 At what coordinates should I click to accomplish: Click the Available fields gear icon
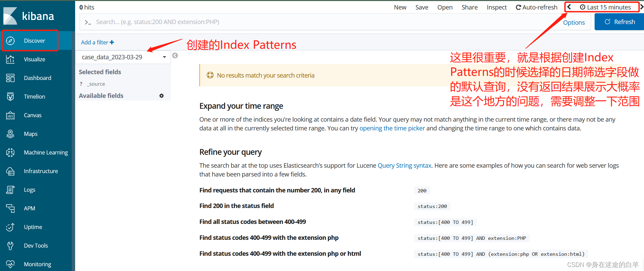[x=161, y=96]
